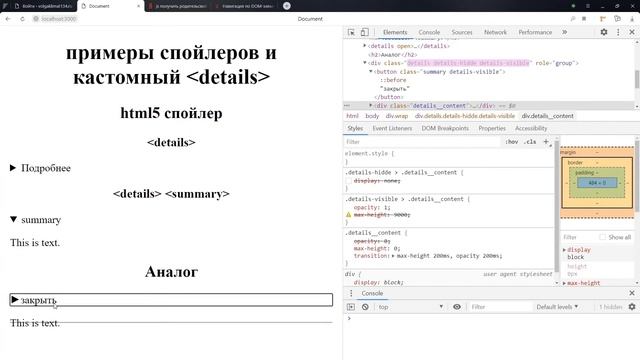Open a new browser tab with plus
Viewport: 640px width, 360px height.
coord(287,6)
